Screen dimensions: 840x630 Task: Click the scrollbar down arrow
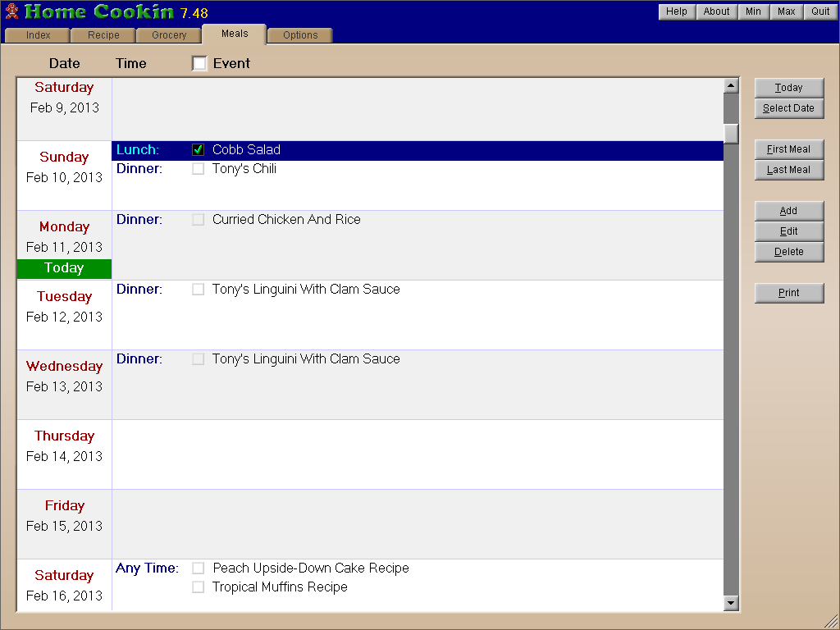click(731, 603)
